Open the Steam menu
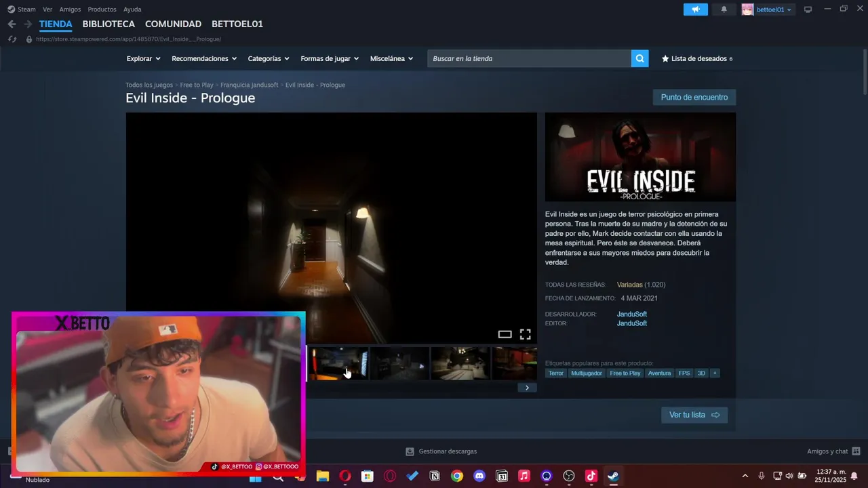This screenshot has height=488, width=868. [x=22, y=9]
